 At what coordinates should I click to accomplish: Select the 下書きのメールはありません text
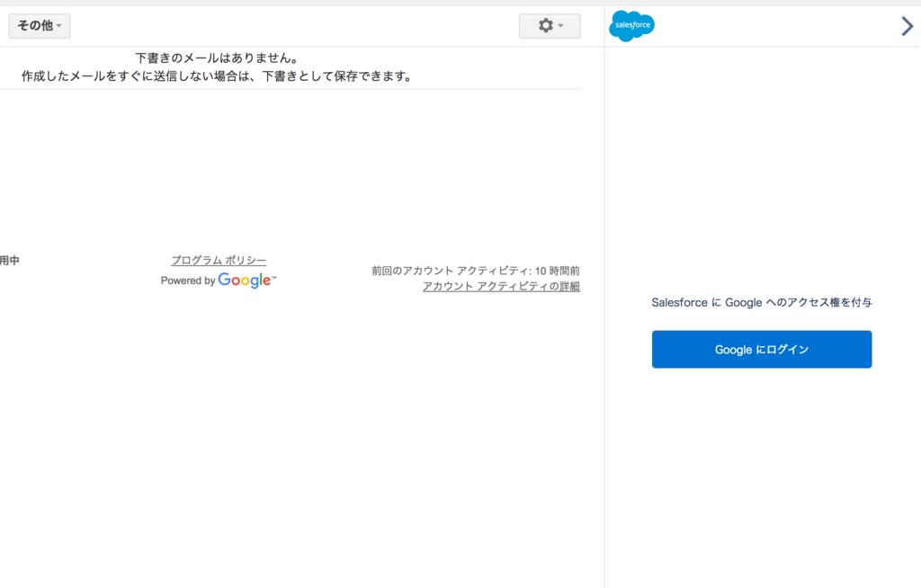point(218,58)
